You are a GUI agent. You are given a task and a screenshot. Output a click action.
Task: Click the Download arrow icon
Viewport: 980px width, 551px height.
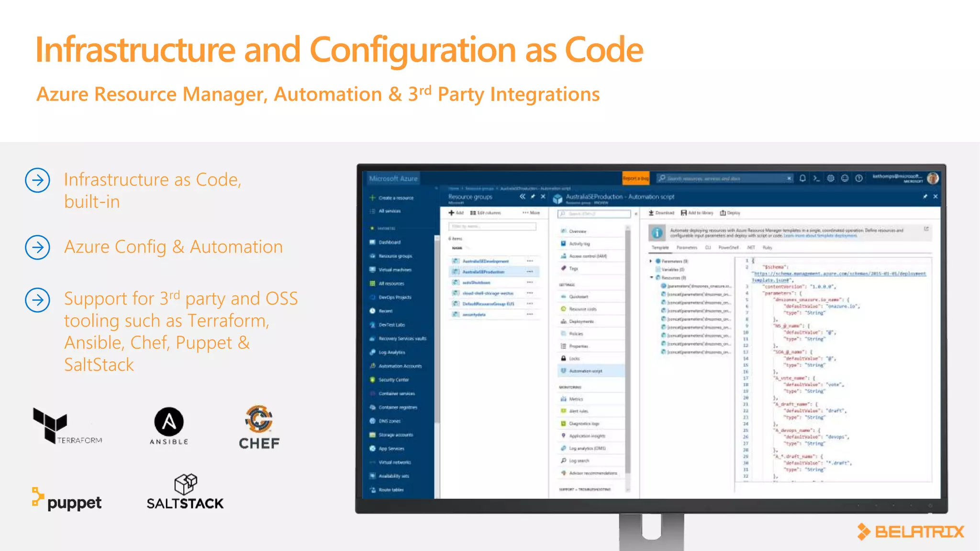pyautogui.click(x=651, y=213)
